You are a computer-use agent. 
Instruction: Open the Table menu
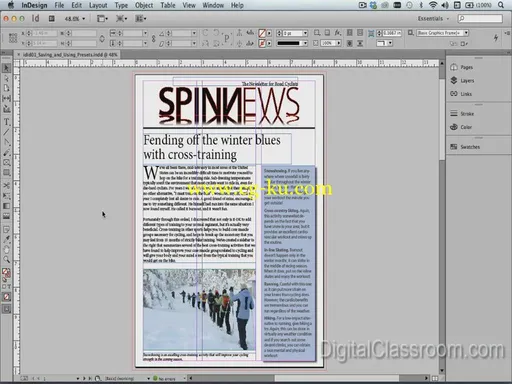[168, 5]
